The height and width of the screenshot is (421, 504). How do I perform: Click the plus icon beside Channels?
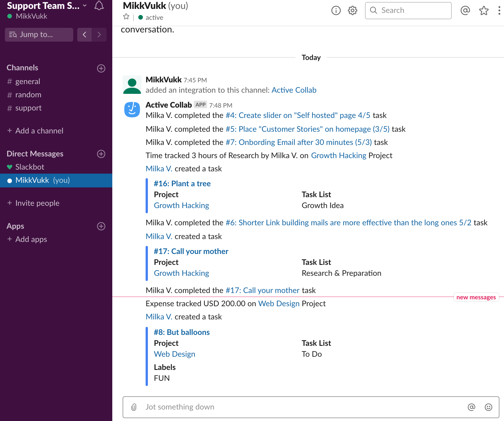[101, 68]
